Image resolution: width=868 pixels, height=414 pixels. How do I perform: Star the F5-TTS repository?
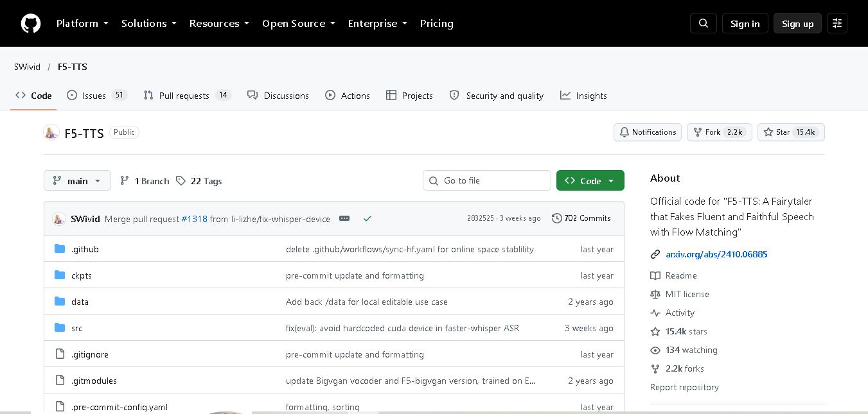pyautogui.click(x=791, y=132)
